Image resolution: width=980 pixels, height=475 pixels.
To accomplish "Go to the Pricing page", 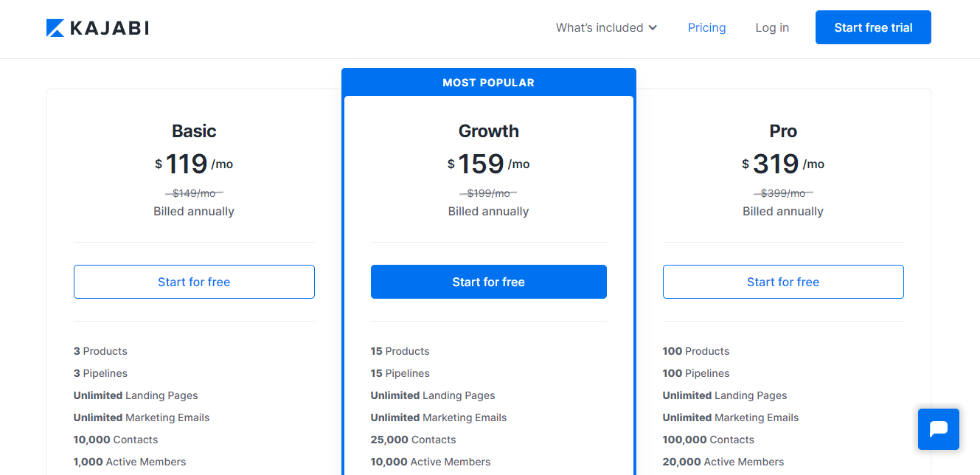I will coord(706,28).
